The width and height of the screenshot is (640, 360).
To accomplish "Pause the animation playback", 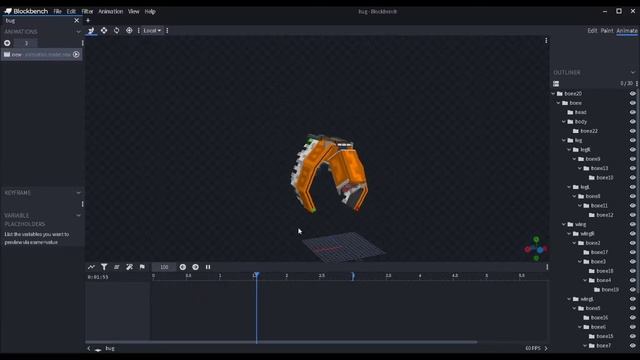I will (x=208, y=267).
